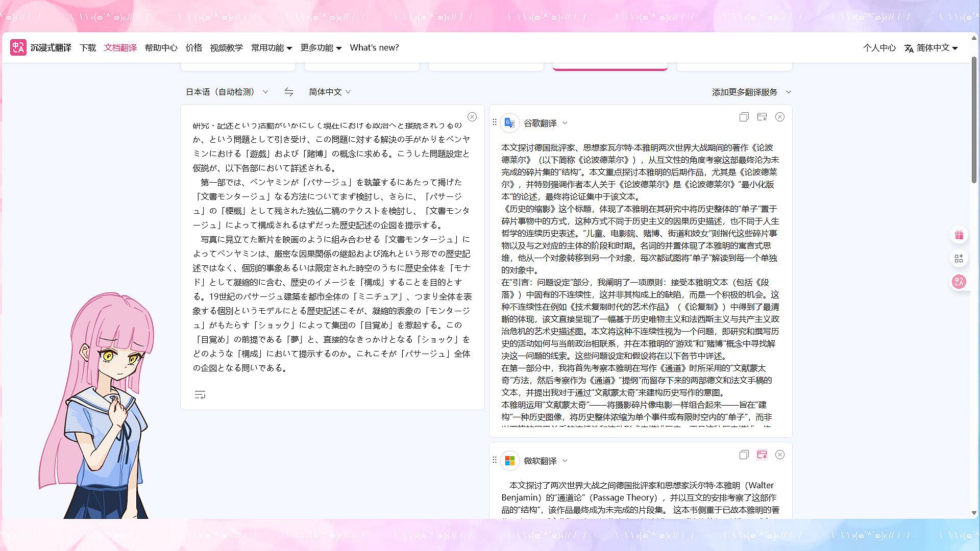Open the apps grid sidebar icon

[959, 259]
